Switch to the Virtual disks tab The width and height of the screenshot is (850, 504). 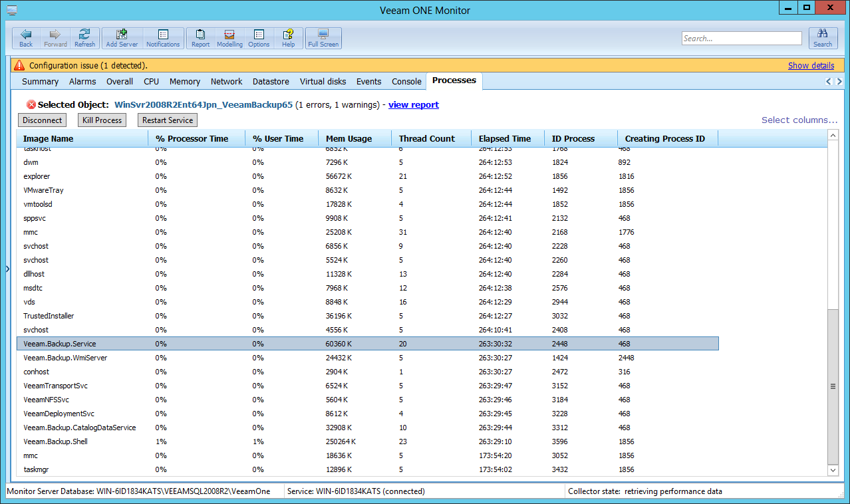coord(323,81)
